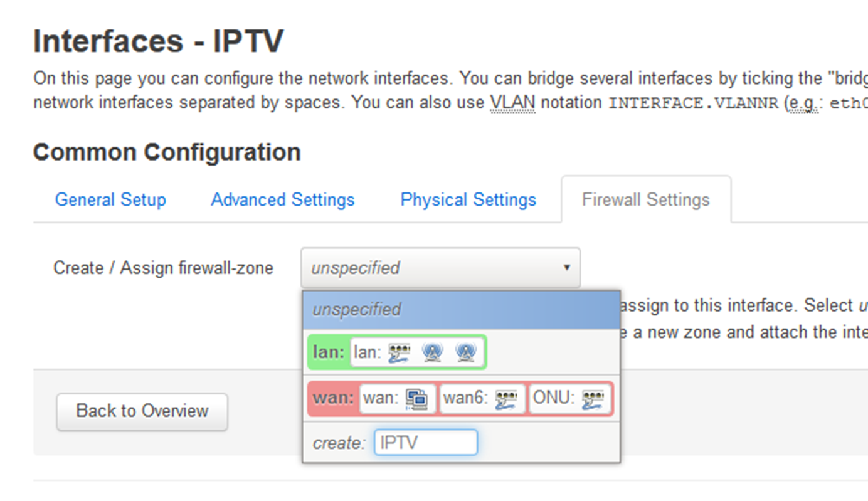Viewport: 868px width, 501px height.
Task: Switch to the Advanced Settings tab
Action: click(283, 200)
